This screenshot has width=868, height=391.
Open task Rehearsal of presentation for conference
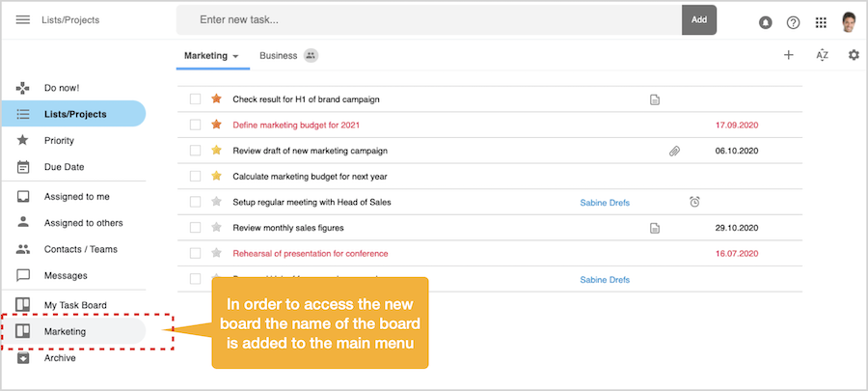coord(311,254)
